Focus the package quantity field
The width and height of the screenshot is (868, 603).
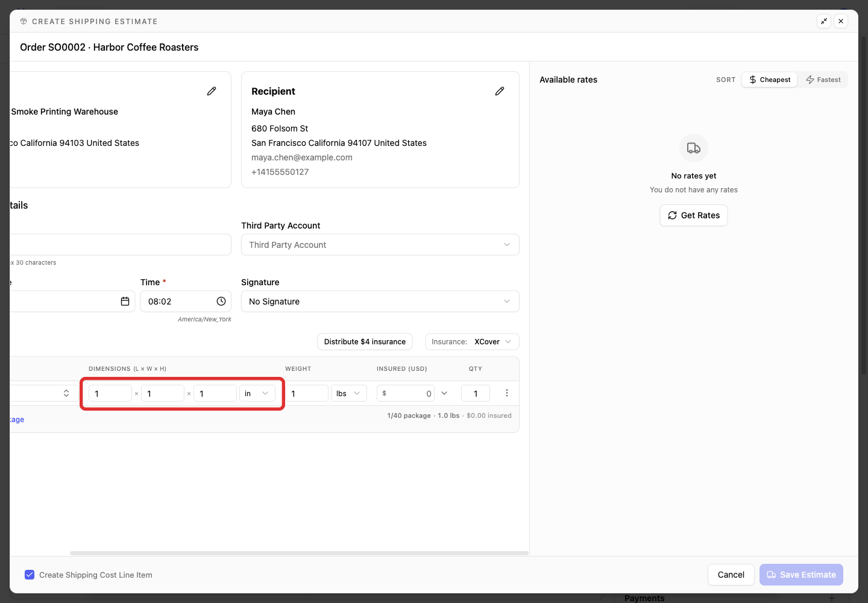476,394
